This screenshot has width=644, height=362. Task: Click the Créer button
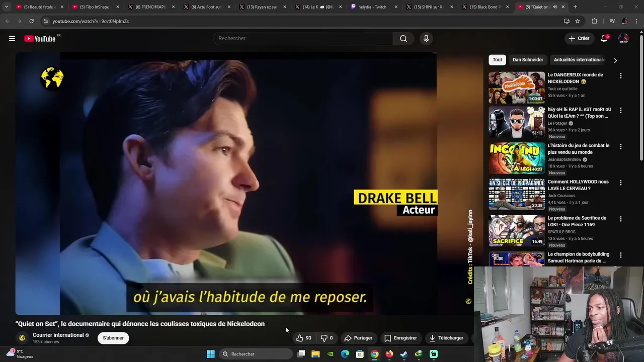tap(579, 39)
